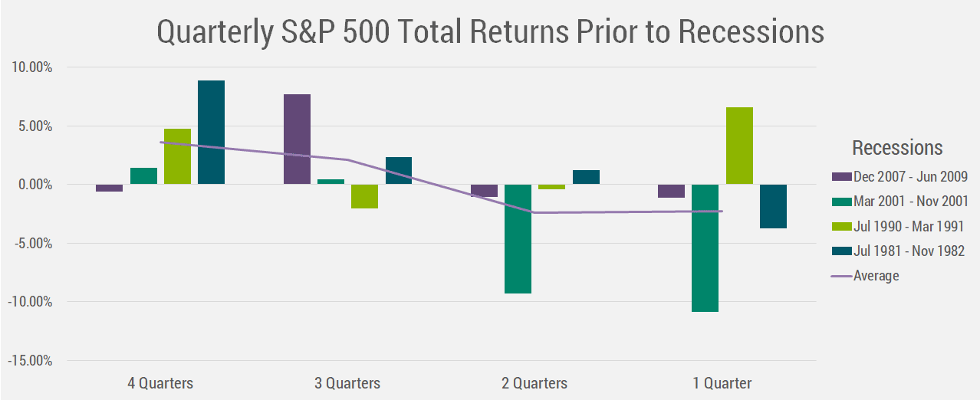Select the Recessions legend heading

[x=897, y=147]
